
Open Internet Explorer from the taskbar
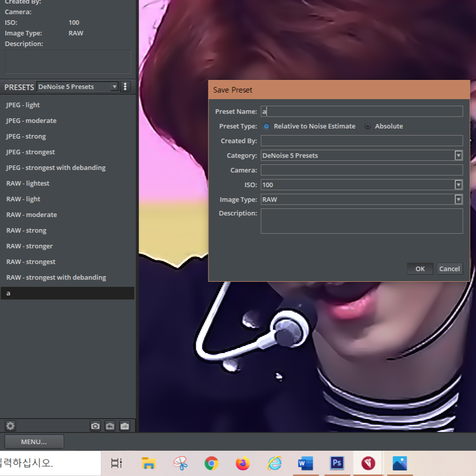pos(275,463)
